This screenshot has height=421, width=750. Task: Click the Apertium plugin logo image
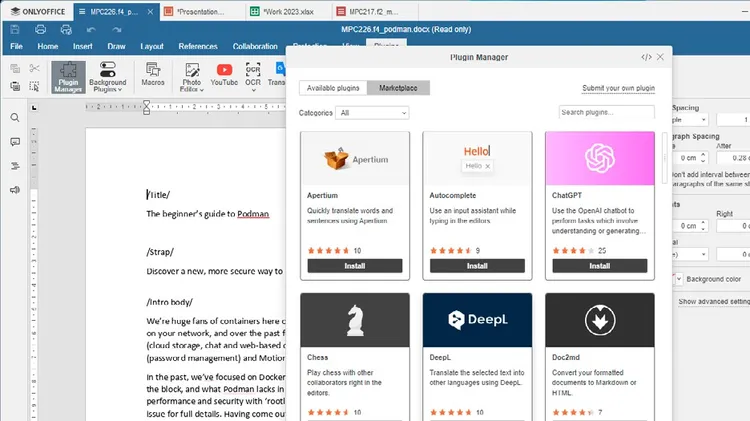(355, 159)
